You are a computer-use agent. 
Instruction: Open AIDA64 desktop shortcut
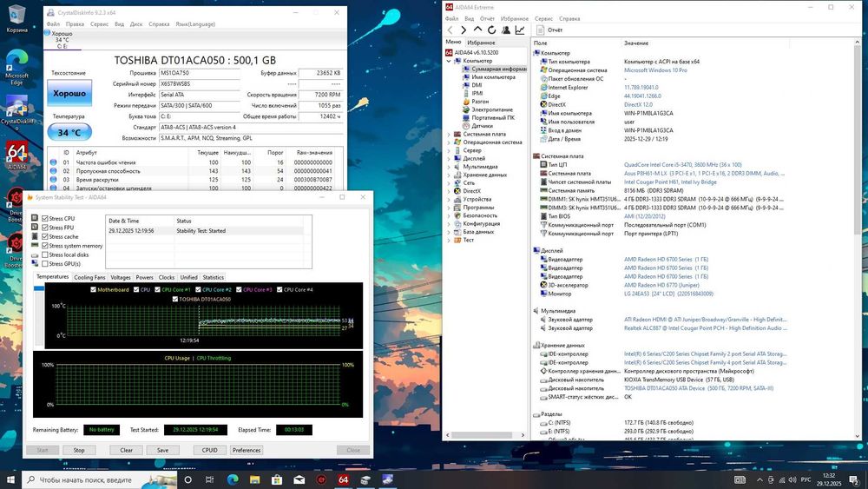click(16, 156)
